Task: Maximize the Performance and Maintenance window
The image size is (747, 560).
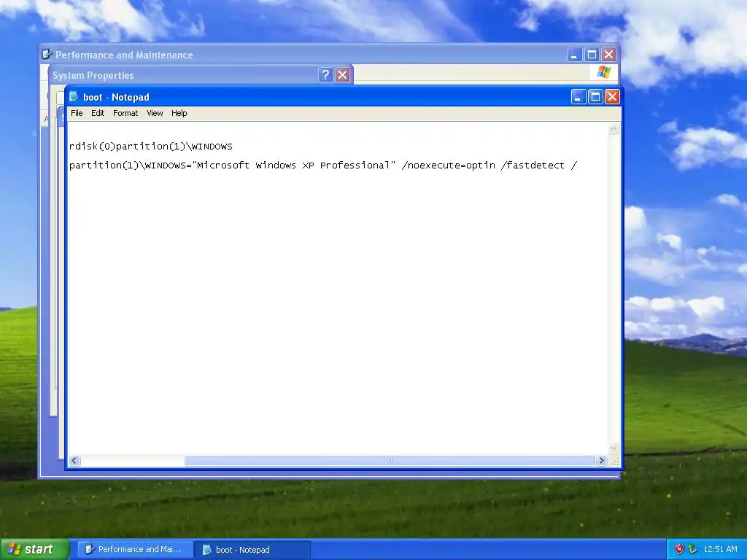Action: pos(592,55)
